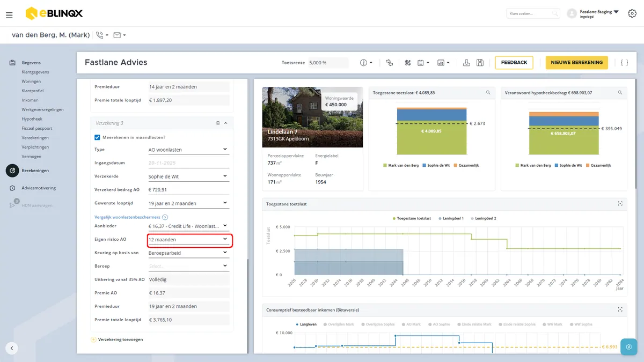Click the flow diagram toolbar icon

coord(390,63)
